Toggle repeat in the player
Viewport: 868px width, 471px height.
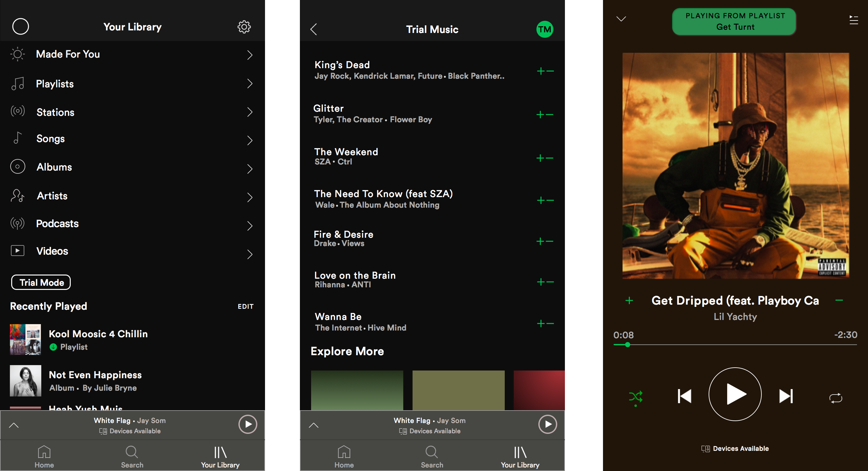click(836, 398)
